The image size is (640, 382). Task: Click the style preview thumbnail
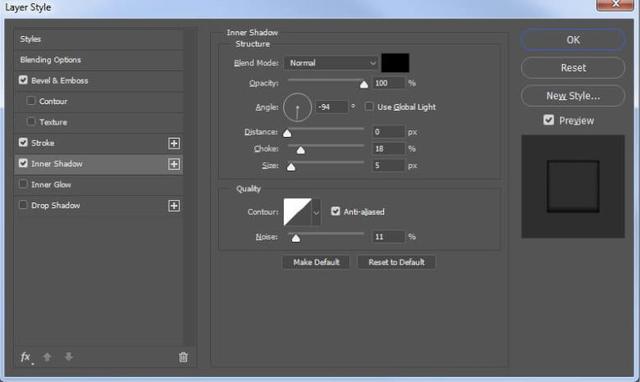tap(573, 187)
